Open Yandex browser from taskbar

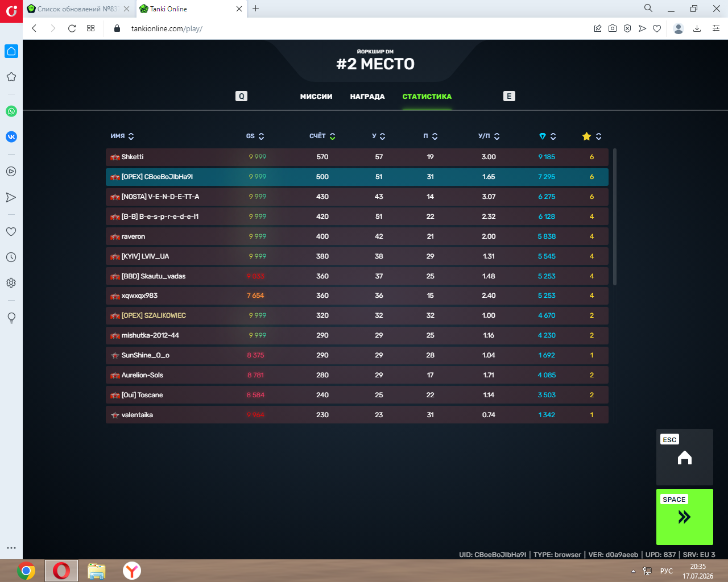[x=132, y=571]
